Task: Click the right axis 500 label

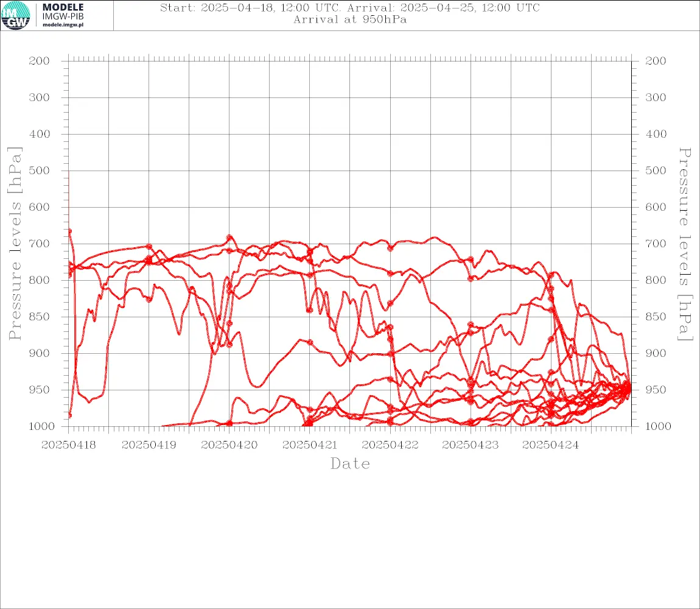Action: pos(656,171)
